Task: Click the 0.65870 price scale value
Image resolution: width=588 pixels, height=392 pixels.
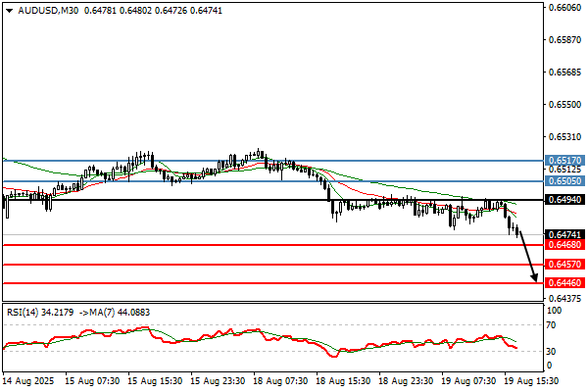Action: 564,40
